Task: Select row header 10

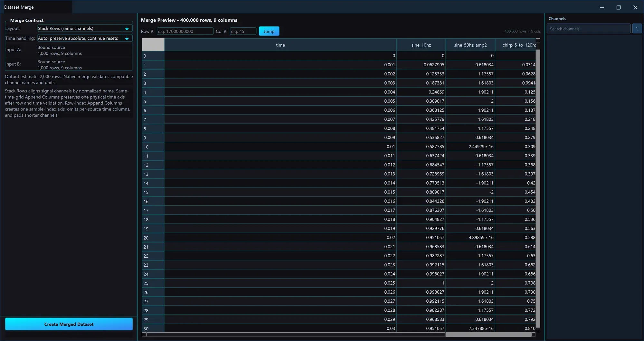Action: click(153, 147)
